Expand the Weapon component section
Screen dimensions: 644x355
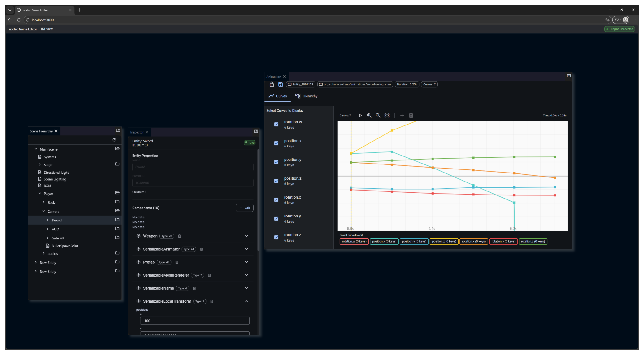click(246, 236)
